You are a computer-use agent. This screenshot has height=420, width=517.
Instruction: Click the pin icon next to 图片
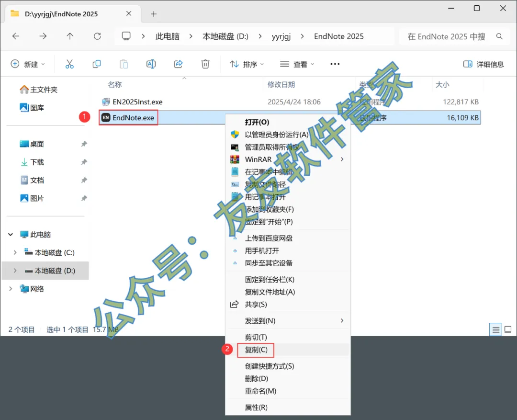[84, 198]
